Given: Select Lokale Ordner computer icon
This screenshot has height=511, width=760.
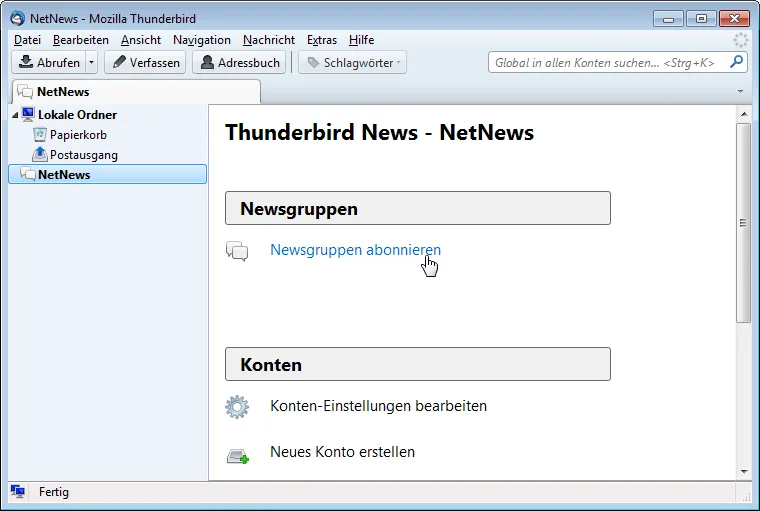Looking at the screenshot, I should [x=28, y=114].
